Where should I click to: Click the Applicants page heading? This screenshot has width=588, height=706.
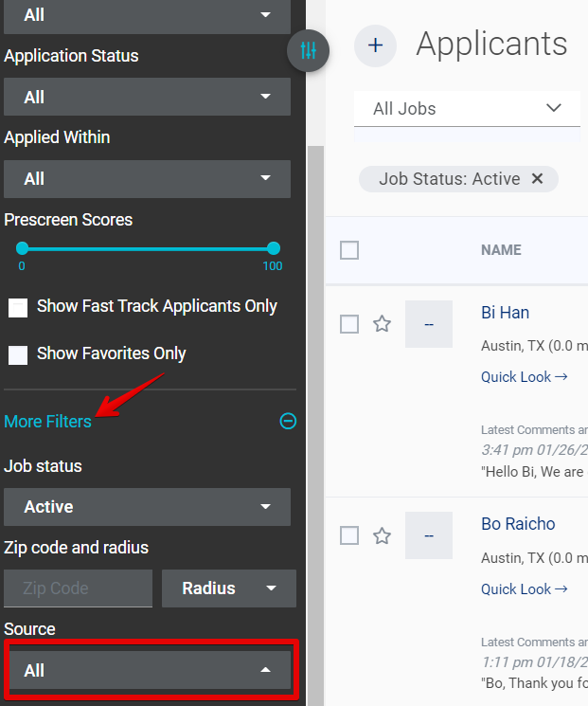(x=491, y=45)
